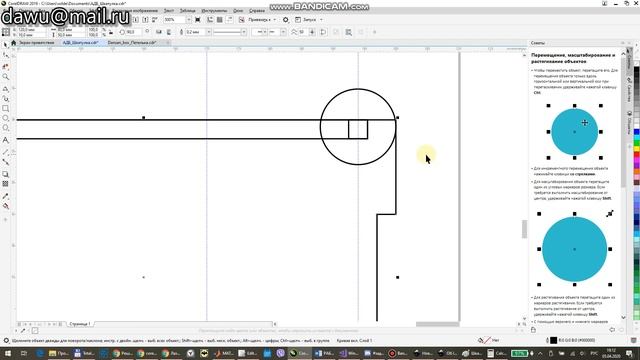Image resolution: width=640 pixels, height=360 pixels.
Task: Select the Text tool
Action: pos(5,140)
